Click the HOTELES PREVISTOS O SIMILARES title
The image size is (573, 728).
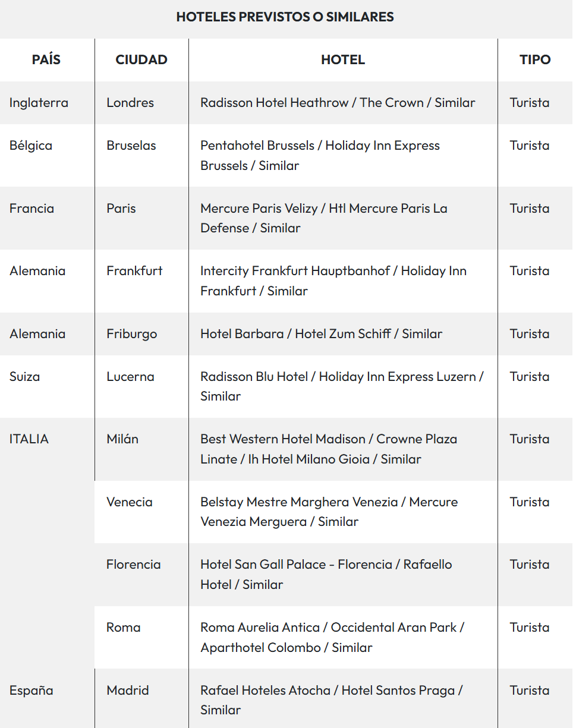click(x=285, y=17)
